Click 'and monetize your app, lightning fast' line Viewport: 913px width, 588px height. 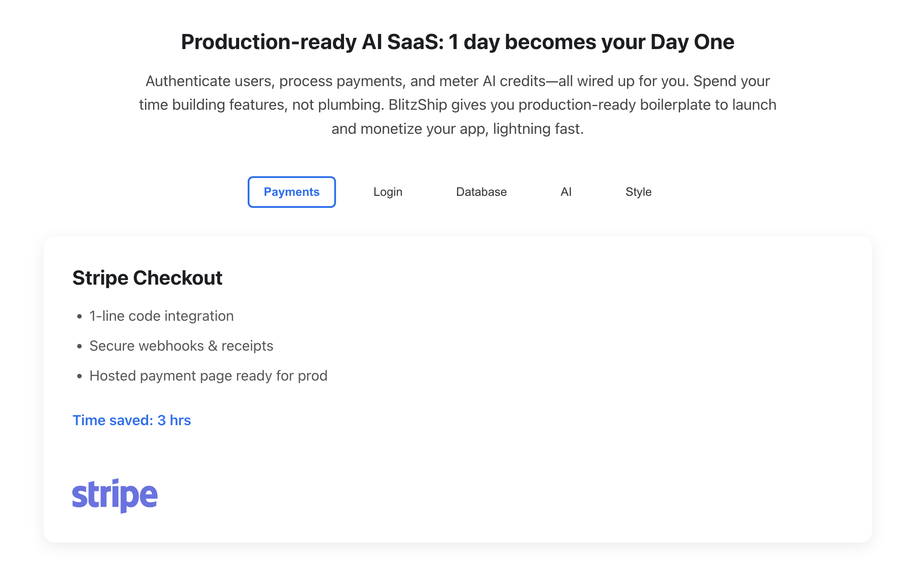coord(457,129)
